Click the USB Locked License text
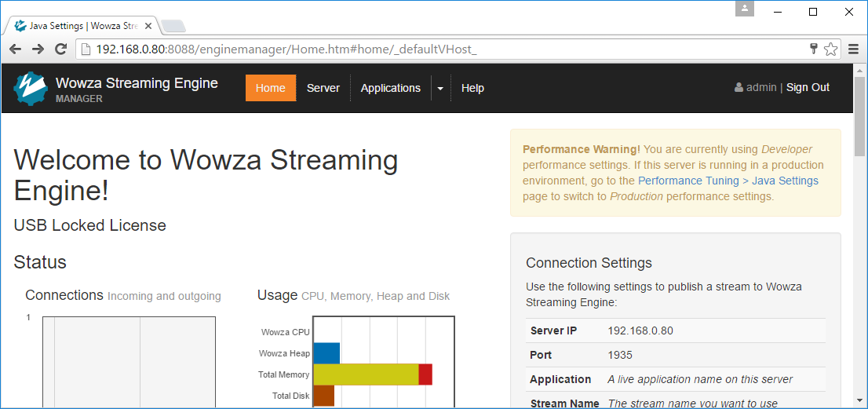This screenshot has height=409, width=868. pos(89,225)
